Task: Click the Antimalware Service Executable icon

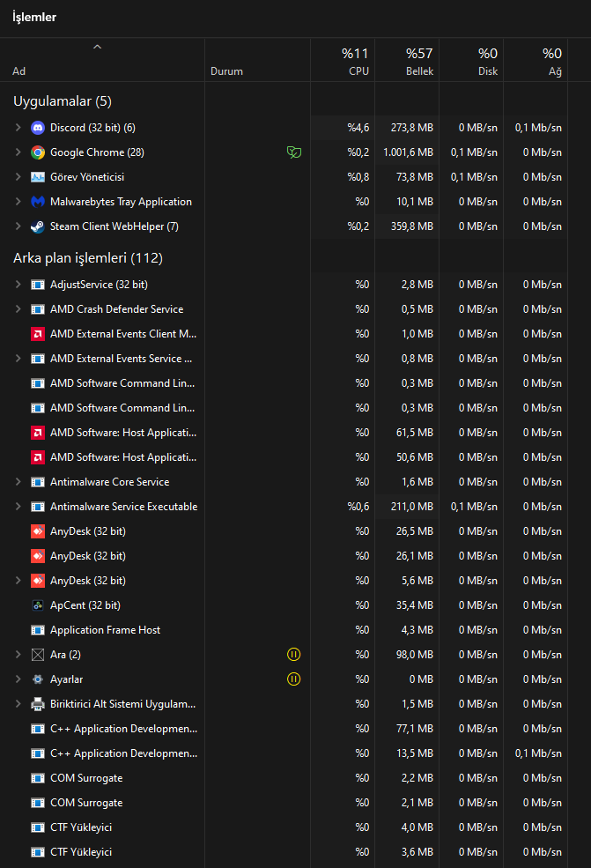Action: pyautogui.click(x=38, y=507)
